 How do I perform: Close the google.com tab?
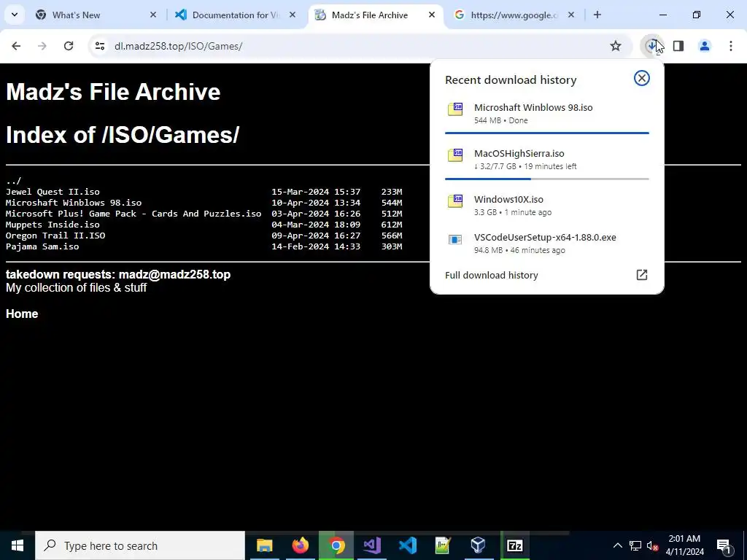point(571,15)
